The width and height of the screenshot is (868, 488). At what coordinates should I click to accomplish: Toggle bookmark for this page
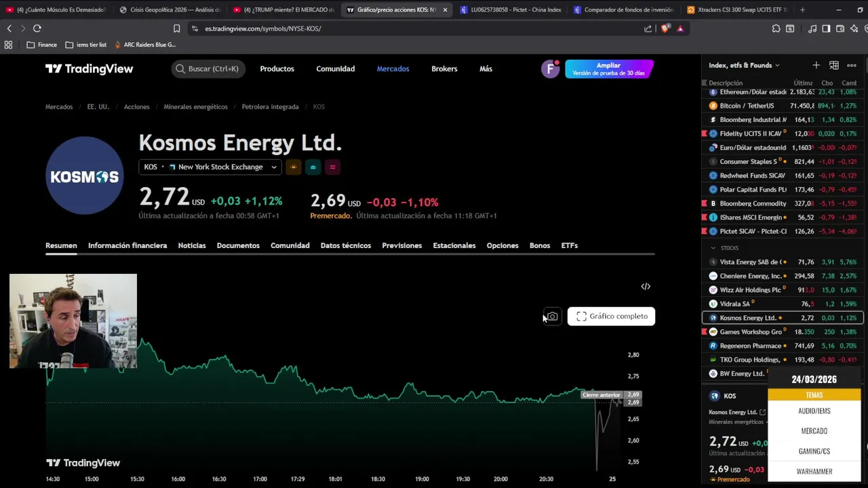pos(176,28)
